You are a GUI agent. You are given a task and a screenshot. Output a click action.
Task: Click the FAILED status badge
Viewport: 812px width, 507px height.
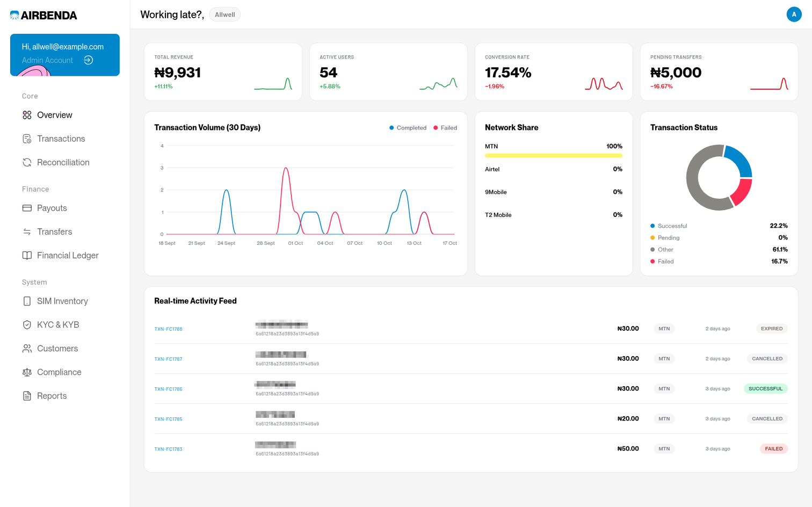[x=774, y=449]
